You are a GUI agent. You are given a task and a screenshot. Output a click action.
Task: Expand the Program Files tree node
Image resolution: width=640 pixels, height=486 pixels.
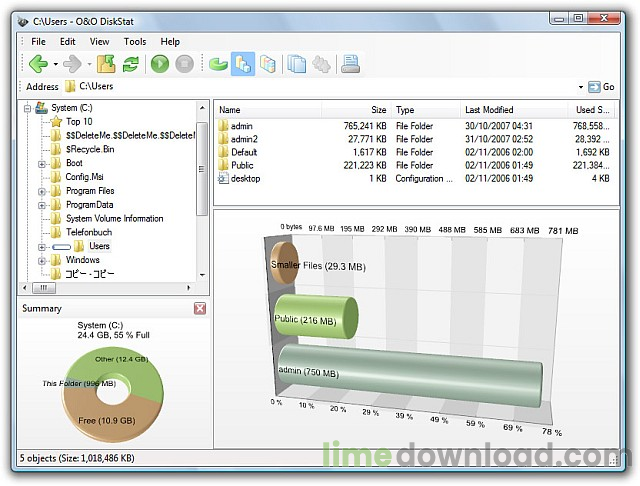[x=42, y=191]
